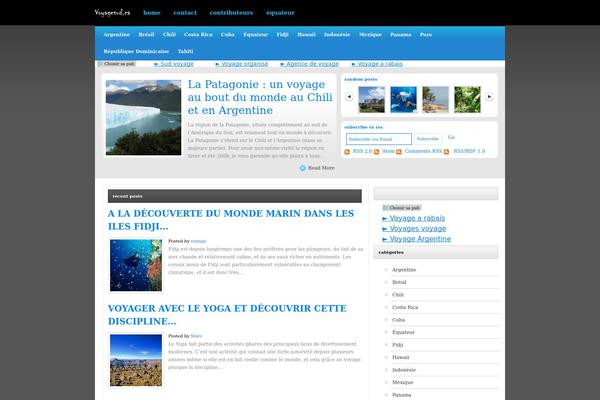Open the La Patagonie article title
Viewport: 600px width, 400px height.
pyautogui.click(x=260, y=97)
